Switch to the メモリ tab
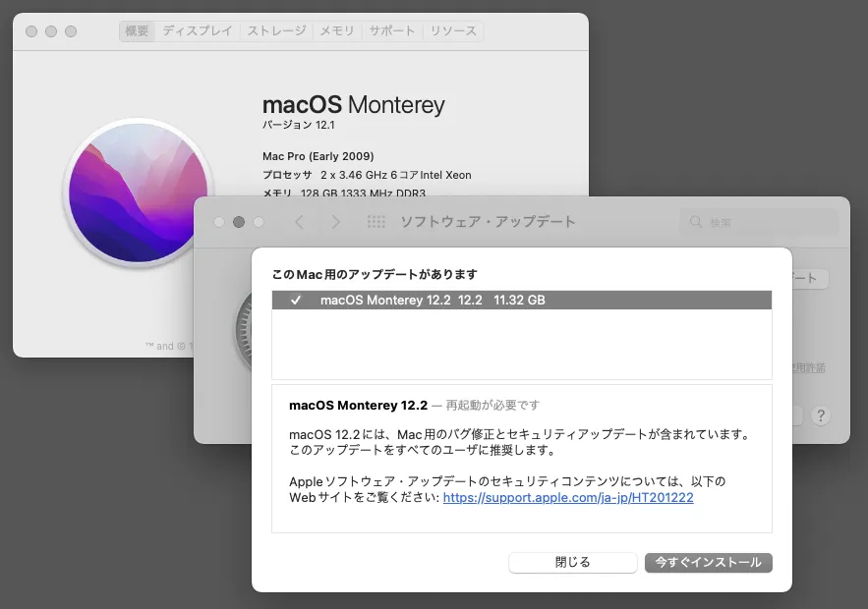Image resolution: width=868 pixels, height=609 pixels. (x=336, y=31)
